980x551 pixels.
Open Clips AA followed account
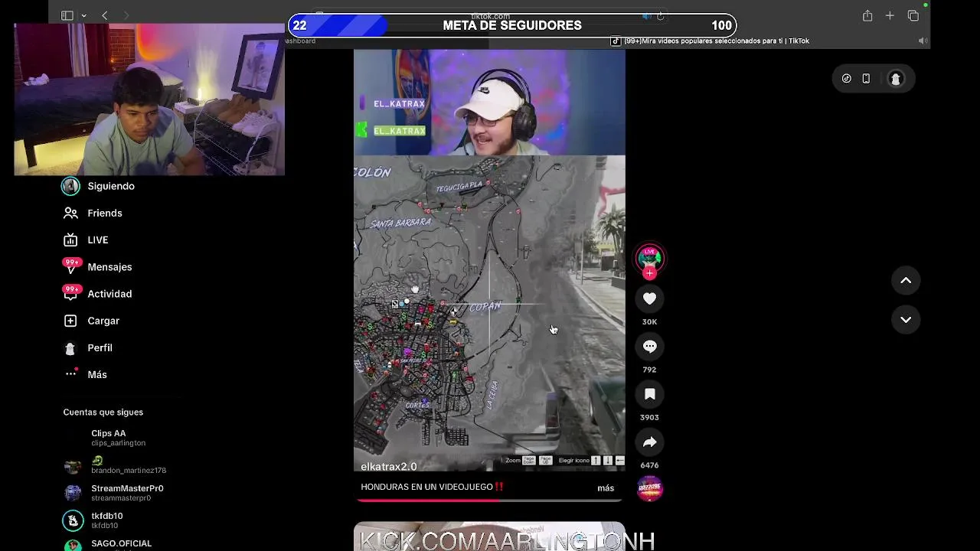(118, 438)
